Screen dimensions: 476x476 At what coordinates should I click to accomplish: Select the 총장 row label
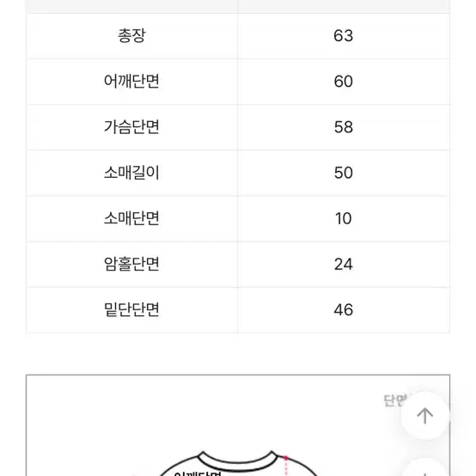click(131, 35)
